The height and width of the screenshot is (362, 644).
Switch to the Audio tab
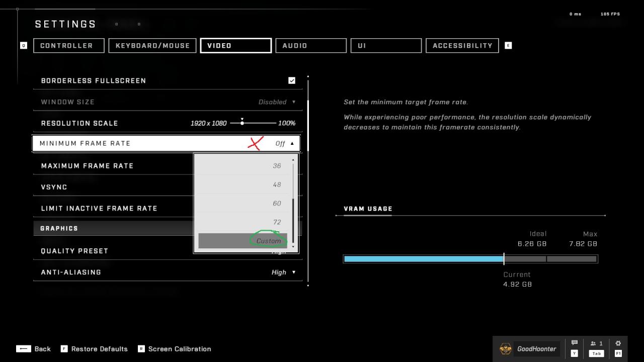tap(310, 45)
